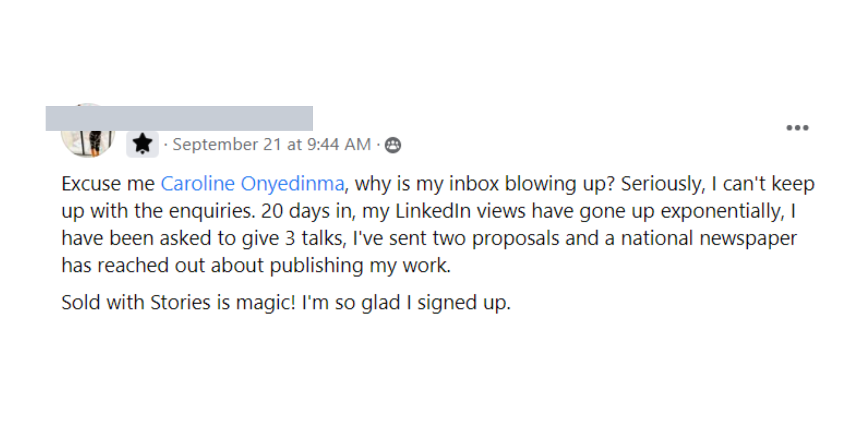The image size is (868, 423).
Task: Click the words "Excuse me" in the post
Action: 108,184
